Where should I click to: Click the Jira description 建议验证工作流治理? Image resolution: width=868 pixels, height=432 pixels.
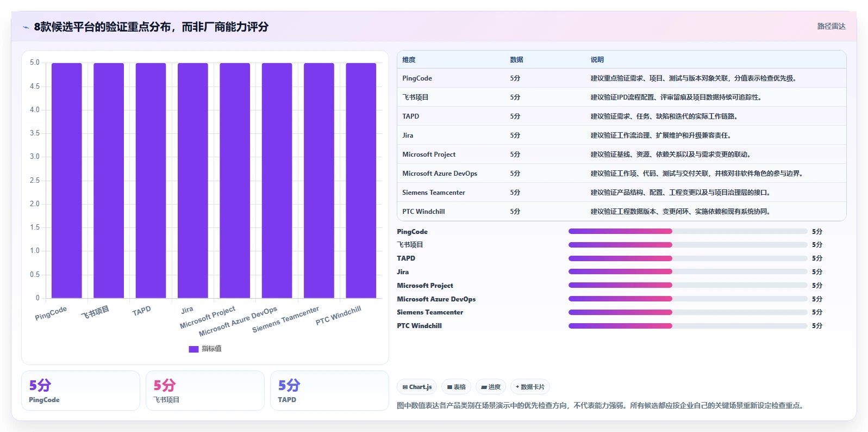[x=660, y=135]
